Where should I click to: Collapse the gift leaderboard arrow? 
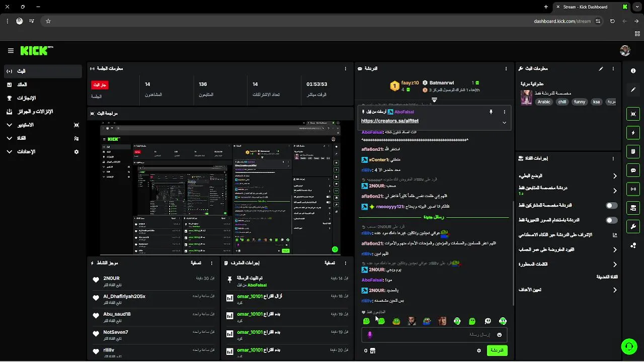pyautogui.click(x=434, y=100)
